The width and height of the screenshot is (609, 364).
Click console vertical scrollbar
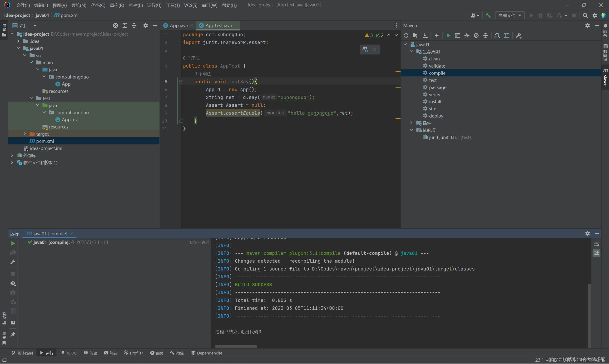[589, 315]
